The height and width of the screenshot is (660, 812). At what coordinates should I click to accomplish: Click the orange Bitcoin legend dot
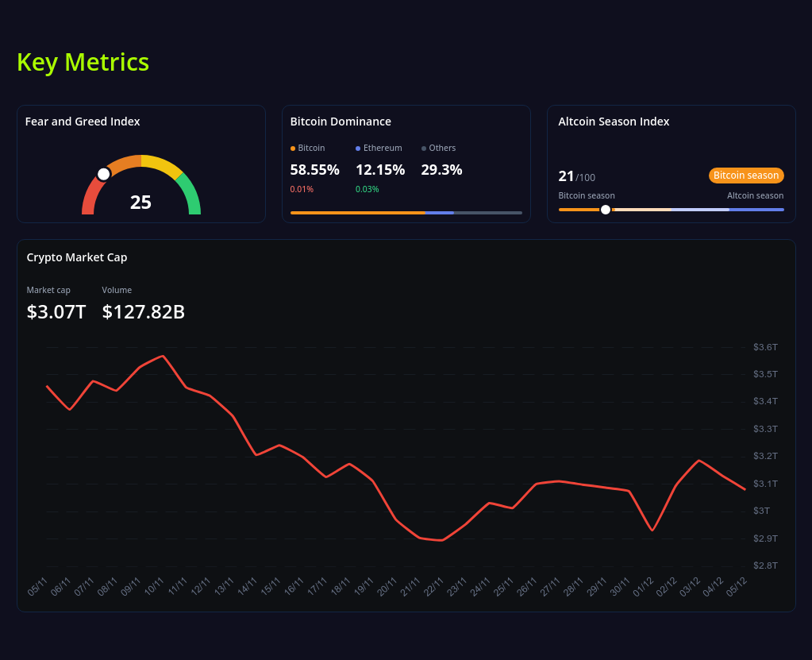click(293, 148)
